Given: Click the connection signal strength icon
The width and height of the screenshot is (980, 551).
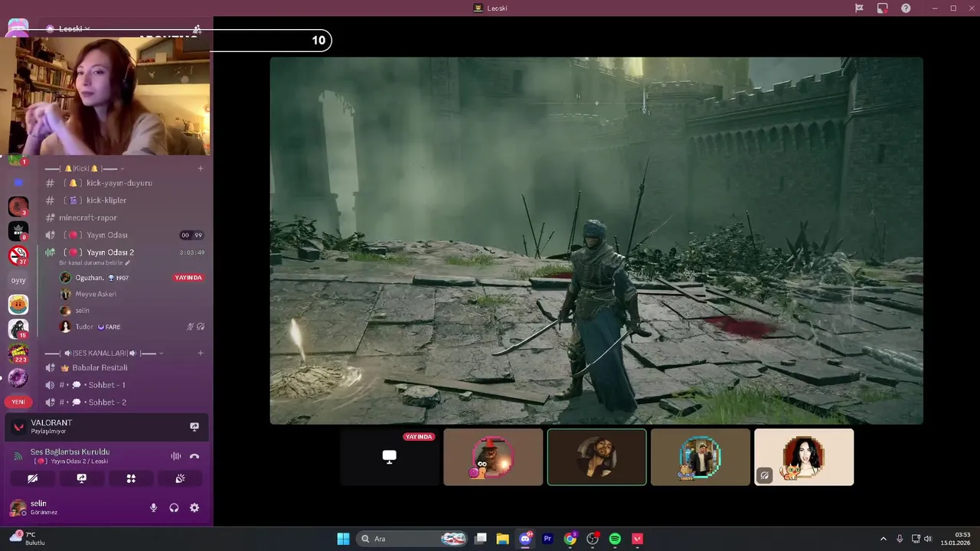Looking at the screenshot, I should pos(18,456).
